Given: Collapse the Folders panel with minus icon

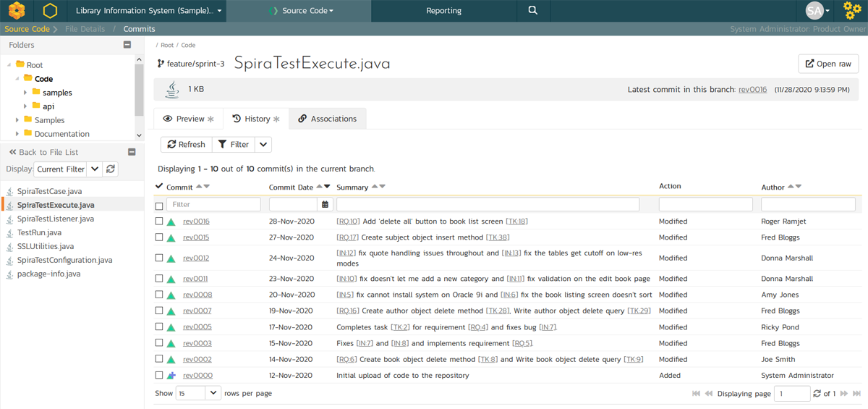Looking at the screenshot, I should coord(127,45).
